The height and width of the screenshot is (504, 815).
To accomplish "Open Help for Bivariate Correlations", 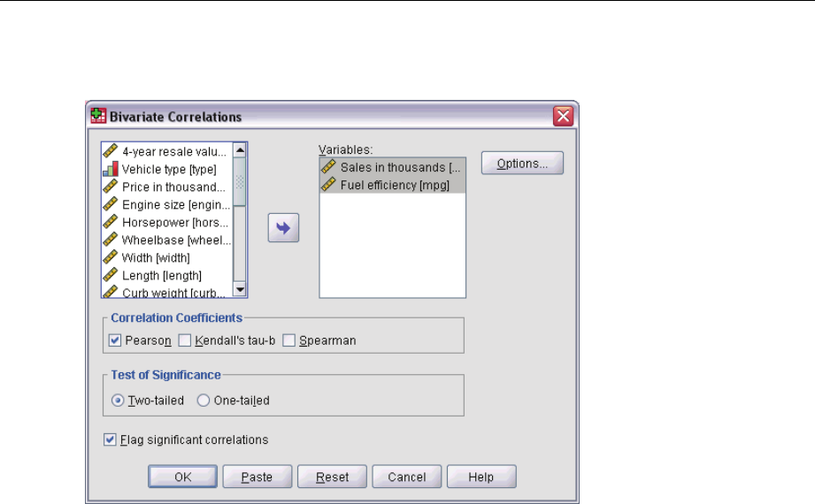I will [x=481, y=477].
